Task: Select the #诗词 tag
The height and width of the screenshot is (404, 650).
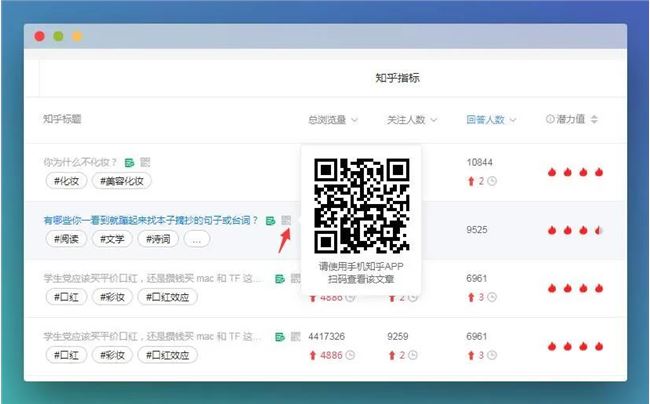Action: tap(158, 239)
